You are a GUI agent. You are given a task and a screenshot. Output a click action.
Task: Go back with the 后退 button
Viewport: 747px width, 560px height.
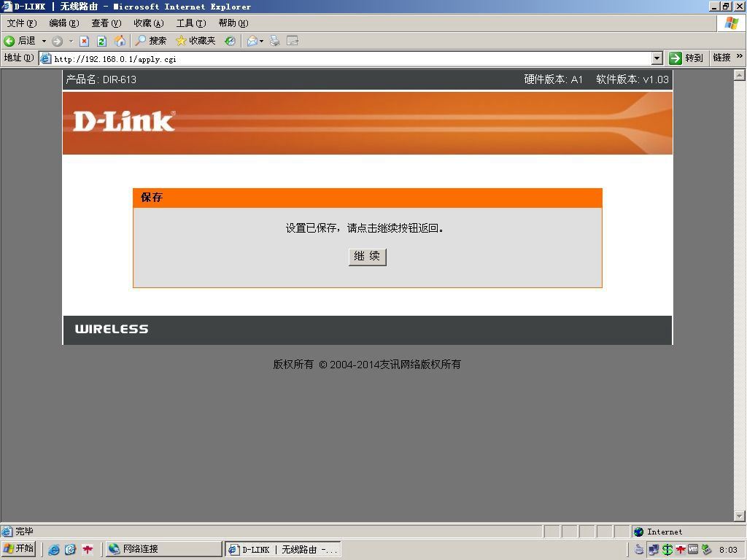pyautogui.click(x=20, y=41)
